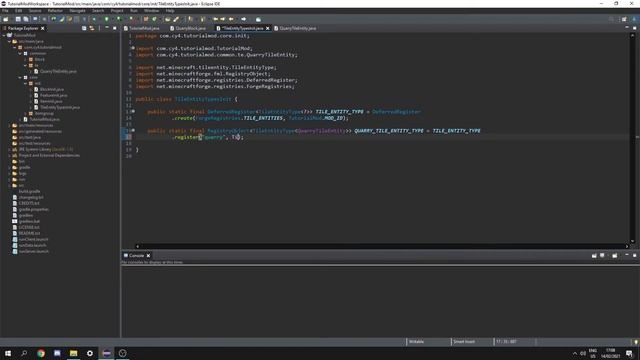Click the Save toolbar icon

click(18, 19)
